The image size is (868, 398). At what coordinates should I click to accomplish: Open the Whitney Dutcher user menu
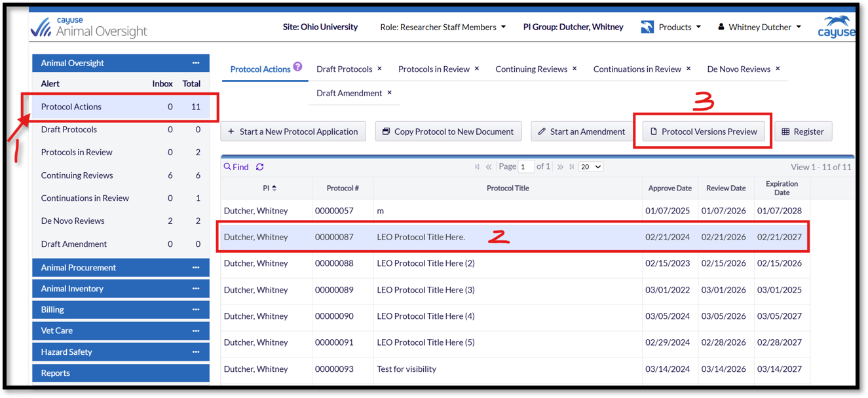click(x=759, y=27)
